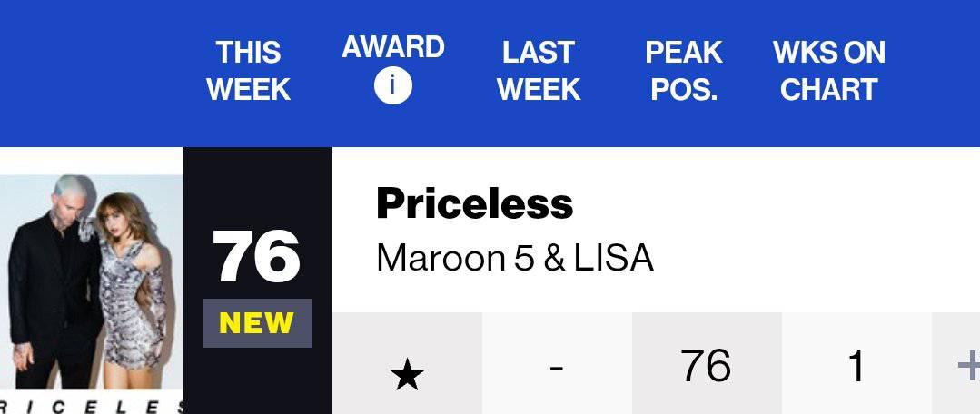Click the peak position 76 value cell
This screenshot has width=980, height=414.
click(707, 363)
